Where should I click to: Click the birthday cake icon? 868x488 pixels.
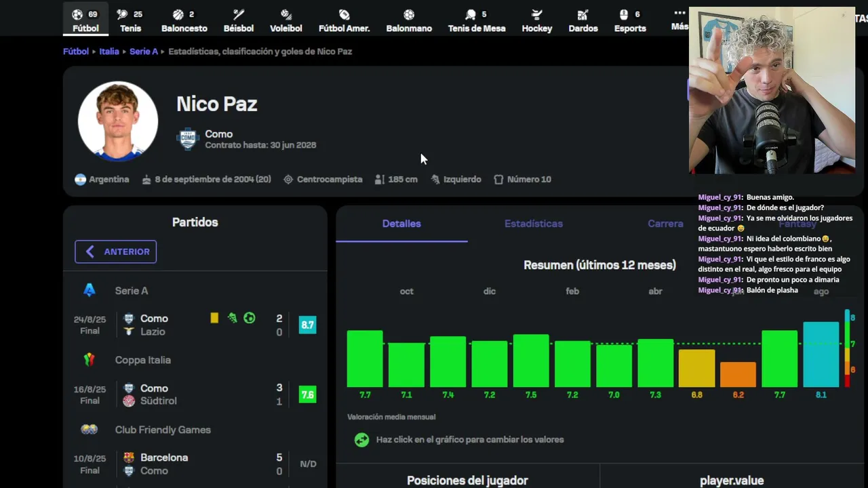coord(146,180)
